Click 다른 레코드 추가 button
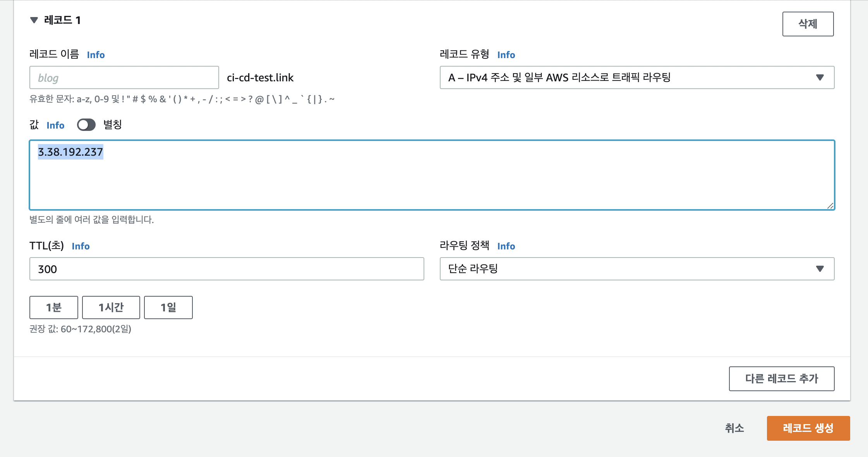Screen dimensions: 868x457 pyautogui.click(x=781, y=378)
